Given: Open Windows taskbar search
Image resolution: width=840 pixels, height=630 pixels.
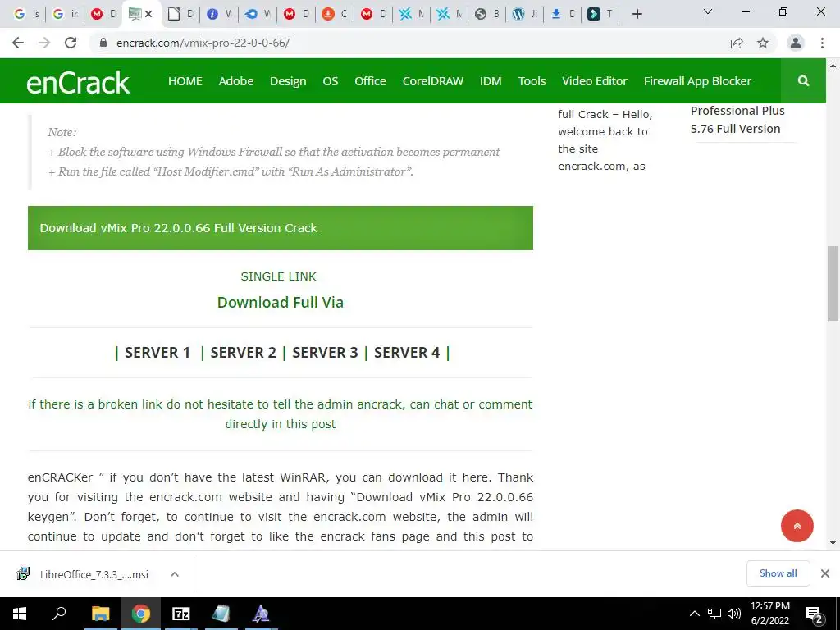Looking at the screenshot, I should (x=59, y=614).
